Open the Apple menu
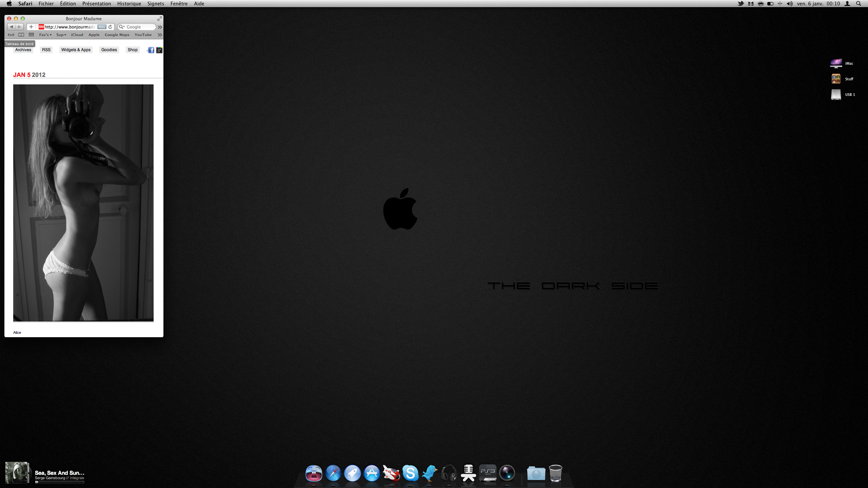Image resolution: width=868 pixels, height=488 pixels. click(9, 4)
